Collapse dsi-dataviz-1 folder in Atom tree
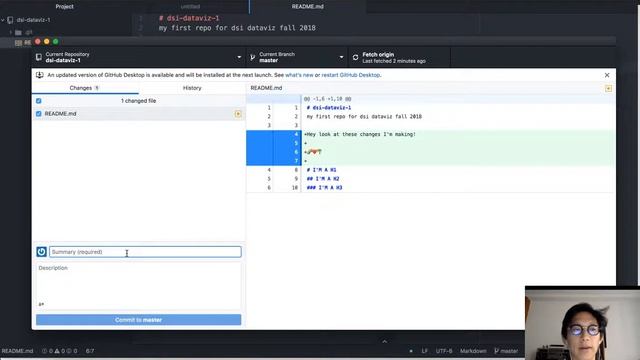Screen dimensions: 640x360 (x=3, y=20)
